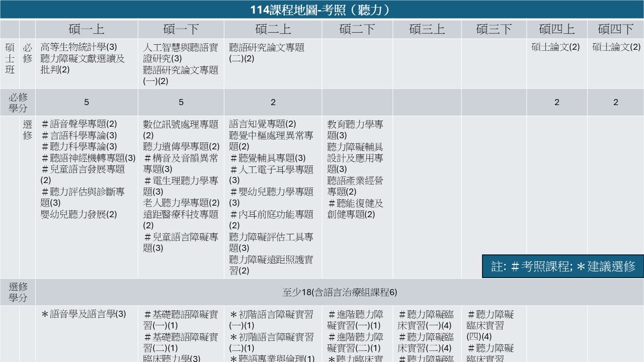Viewport: 644px width, 362px height.
Task: Click required credit value 2 under 碩四下
Action: point(616,102)
